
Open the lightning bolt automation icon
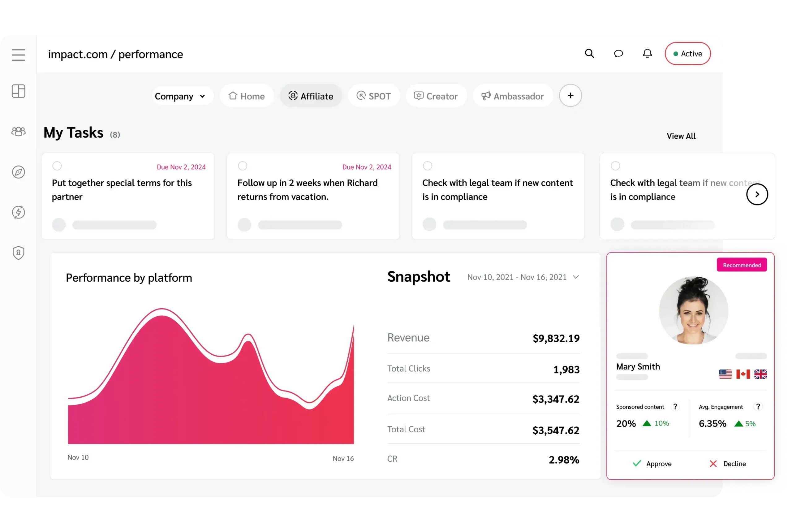pos(18,212)
